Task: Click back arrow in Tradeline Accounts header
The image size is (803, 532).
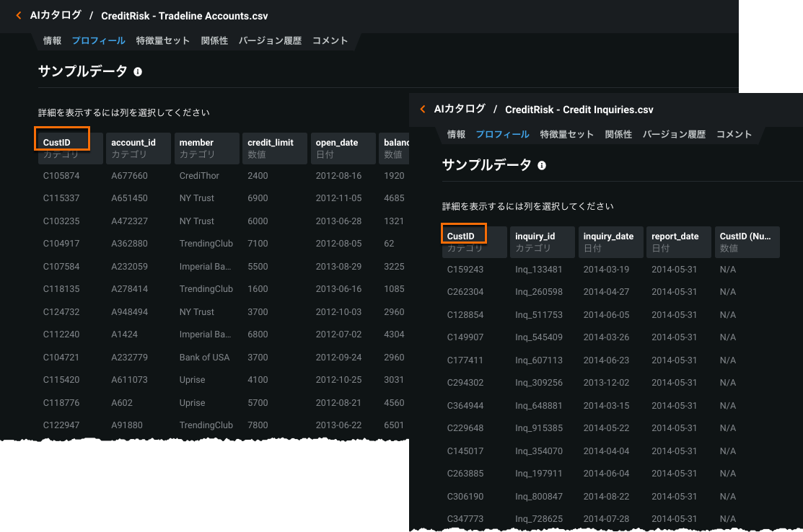Action: click(19, 15)
